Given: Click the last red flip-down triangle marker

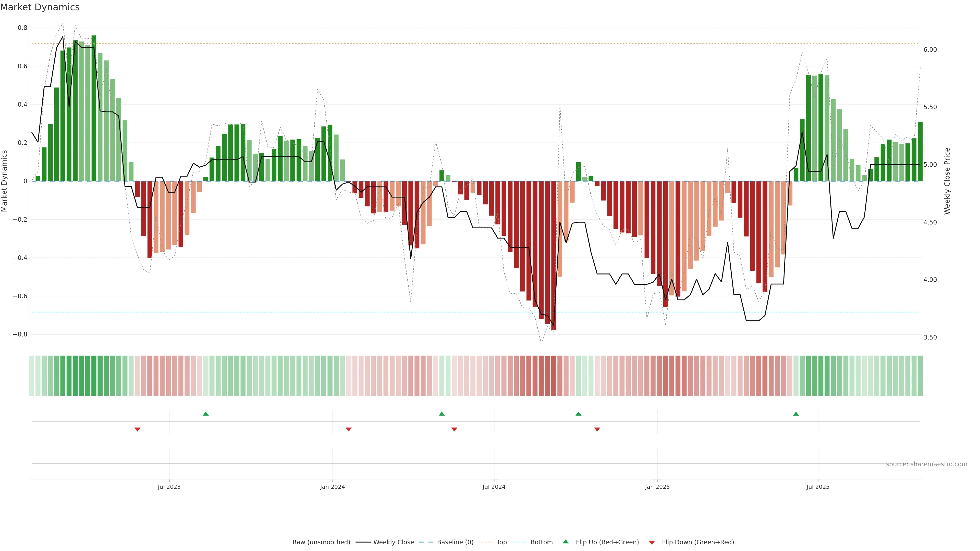Looking at the screenshot, I should click(597, 429).
